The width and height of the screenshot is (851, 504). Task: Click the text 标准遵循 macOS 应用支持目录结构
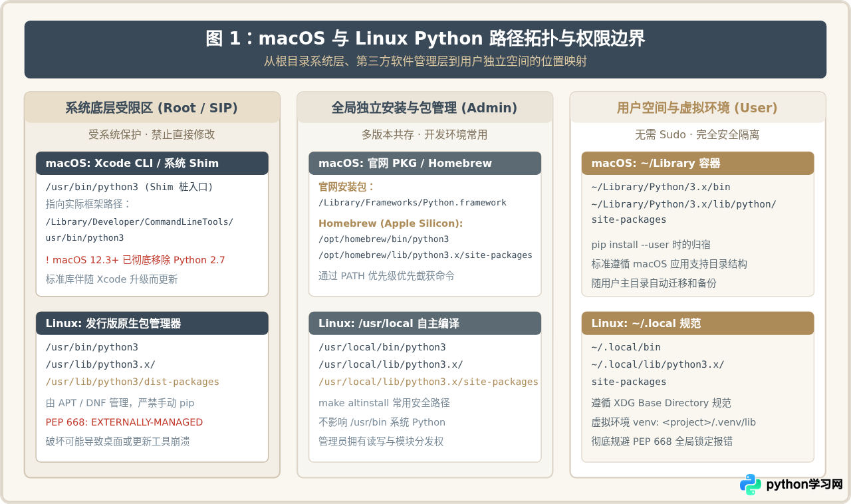669,264
